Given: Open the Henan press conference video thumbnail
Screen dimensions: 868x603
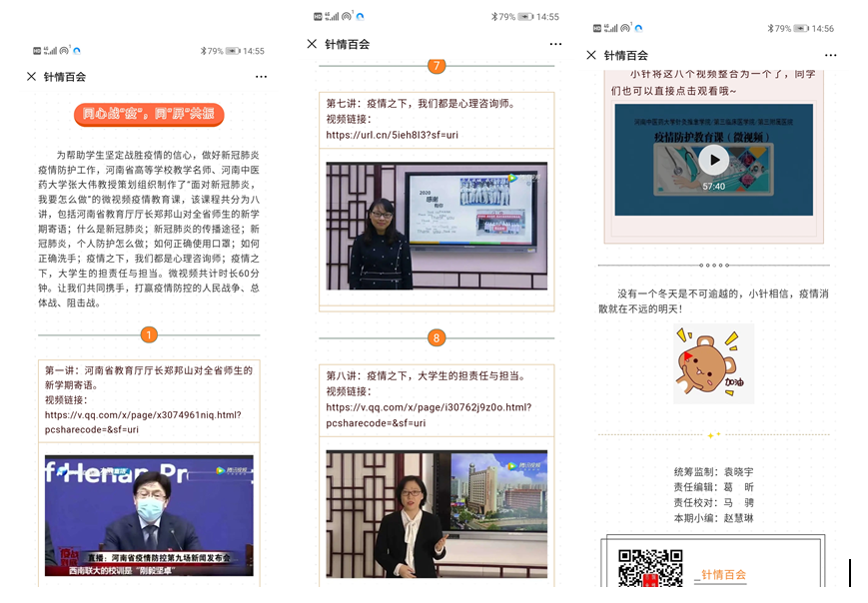Looking at the screenshot, I should pos(149,515).
